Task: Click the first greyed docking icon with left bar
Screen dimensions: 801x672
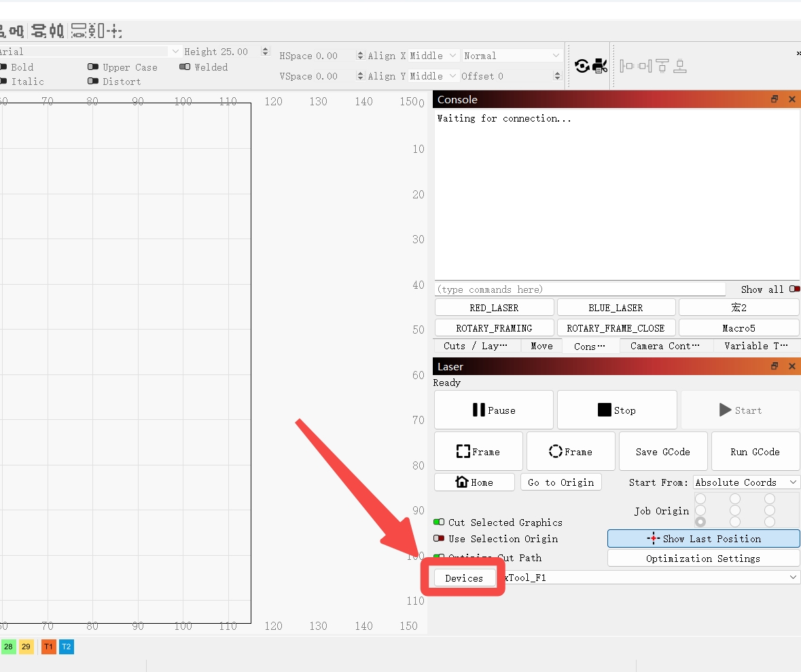Action: click(626, 66)
